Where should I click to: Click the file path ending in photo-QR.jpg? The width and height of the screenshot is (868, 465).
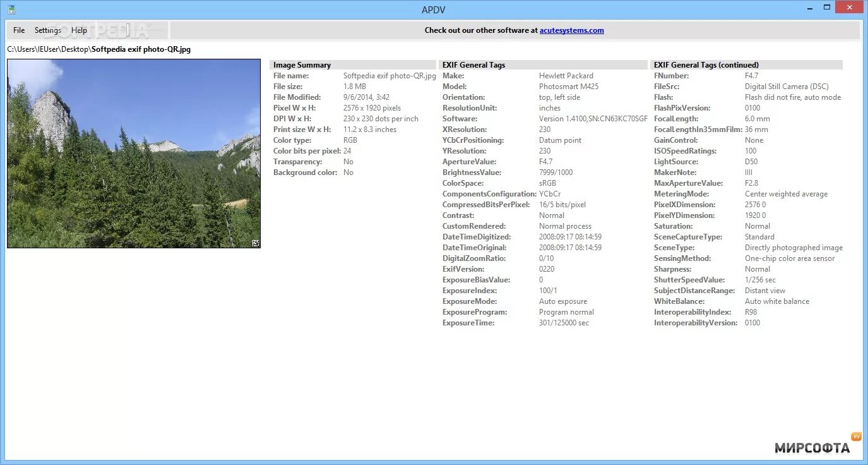[98, 49]
